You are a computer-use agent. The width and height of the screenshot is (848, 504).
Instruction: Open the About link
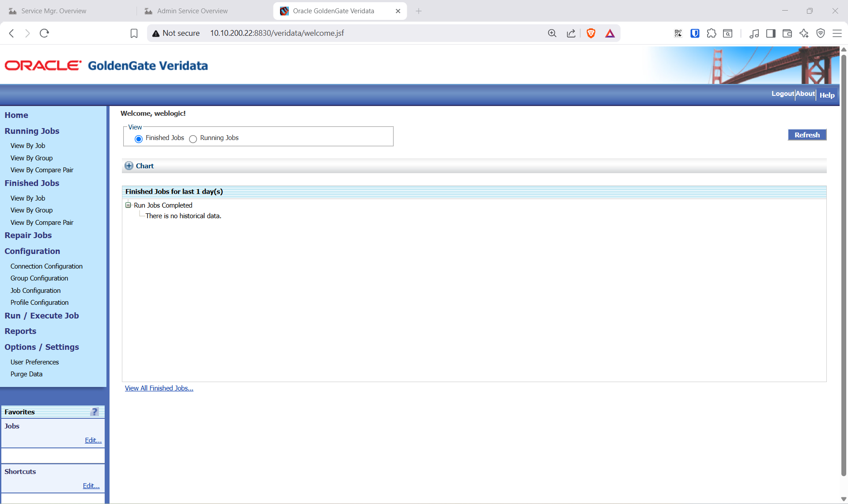coord(805,94)
